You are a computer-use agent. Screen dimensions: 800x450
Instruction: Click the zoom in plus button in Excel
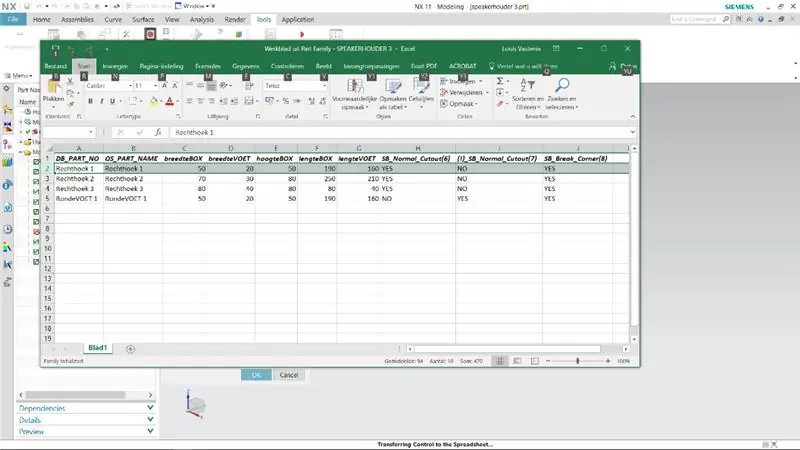pyautogui.click(x=608, y=361)
